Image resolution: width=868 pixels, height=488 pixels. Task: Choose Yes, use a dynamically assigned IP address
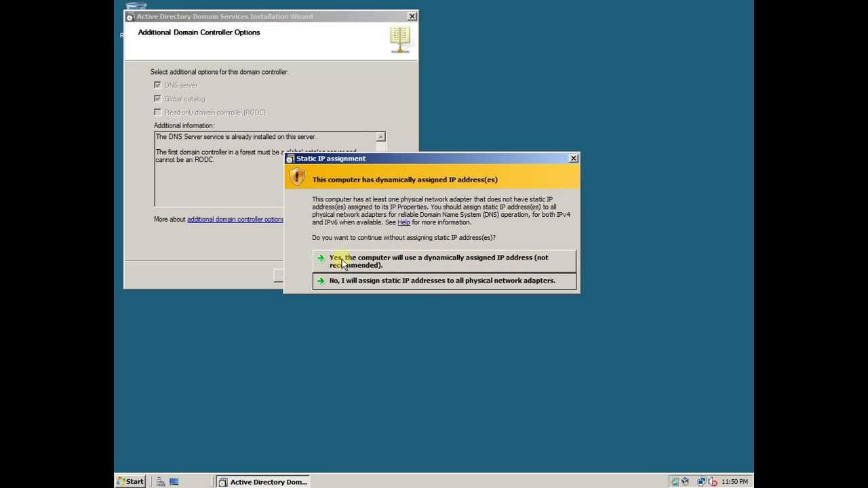tap(444, 261)
